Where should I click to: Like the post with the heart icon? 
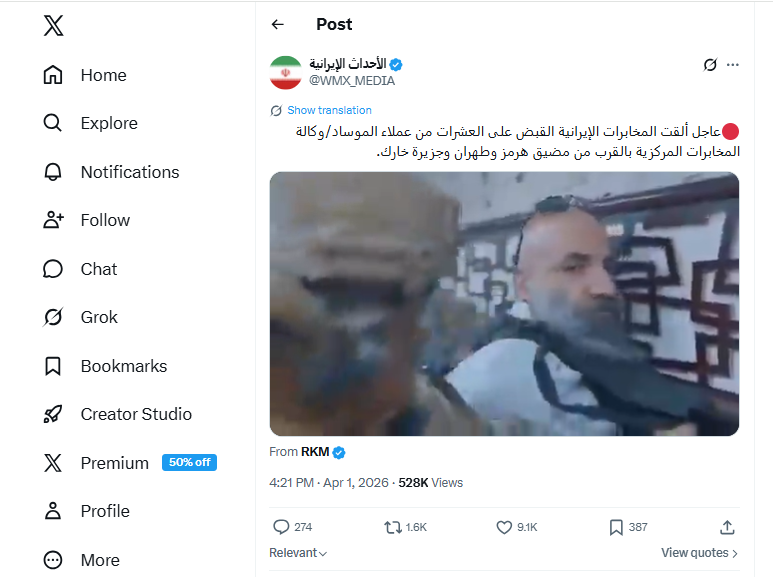pos(506,527)
